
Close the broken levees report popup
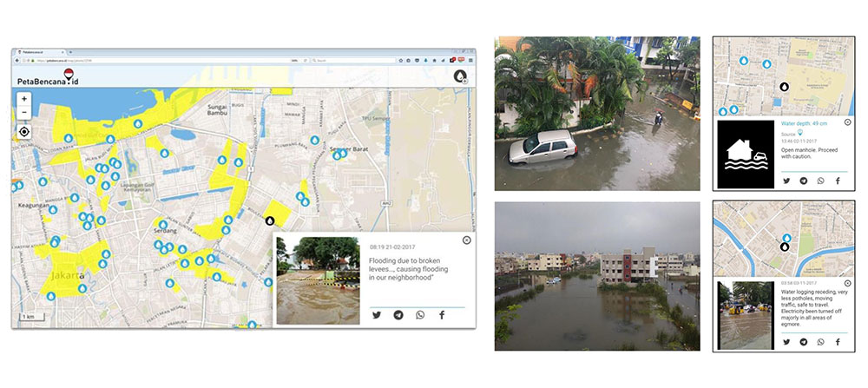[467, 240]
